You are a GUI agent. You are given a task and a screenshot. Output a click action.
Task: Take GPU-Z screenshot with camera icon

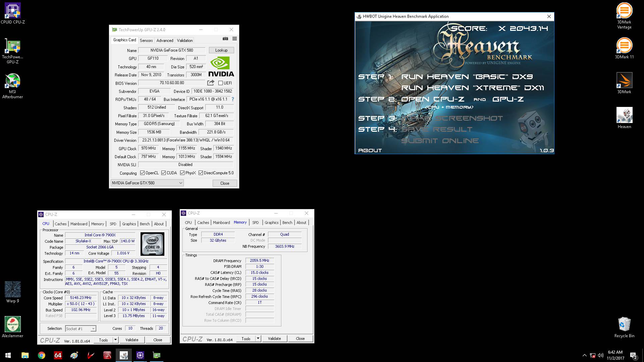(x=225, y=39)
